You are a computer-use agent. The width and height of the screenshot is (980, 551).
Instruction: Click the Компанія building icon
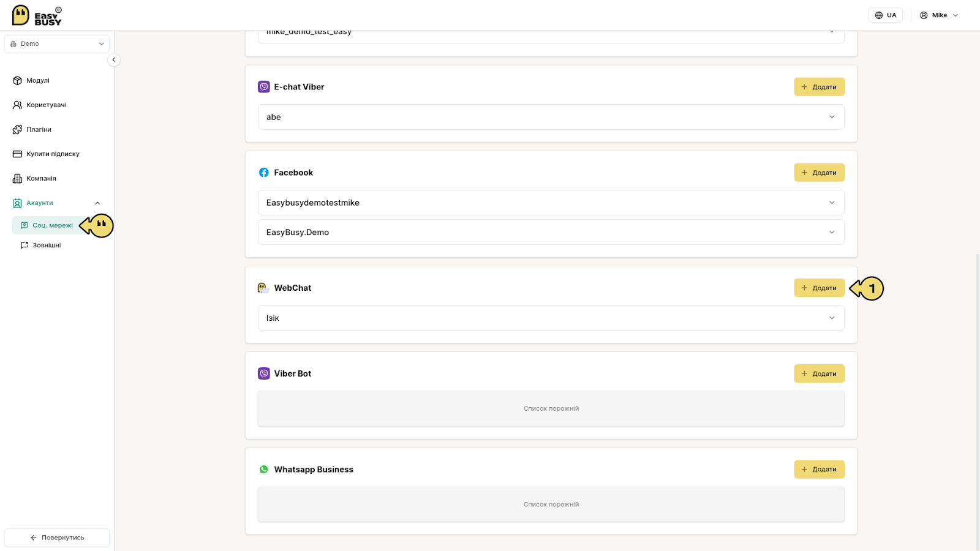point(17,178)
